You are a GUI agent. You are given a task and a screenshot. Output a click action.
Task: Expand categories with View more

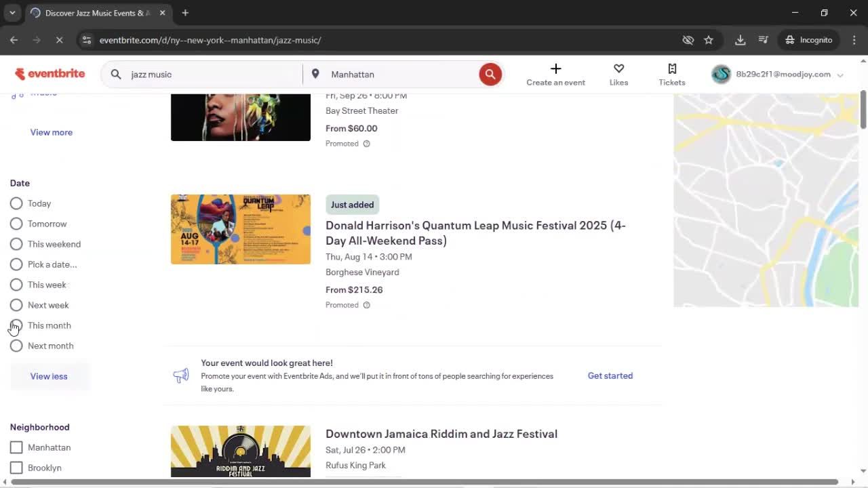coord(52,132)
